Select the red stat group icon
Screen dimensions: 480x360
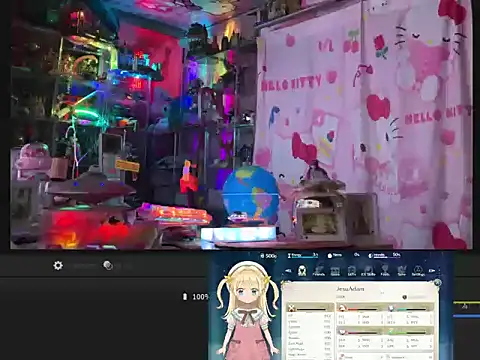pos(342,308)
